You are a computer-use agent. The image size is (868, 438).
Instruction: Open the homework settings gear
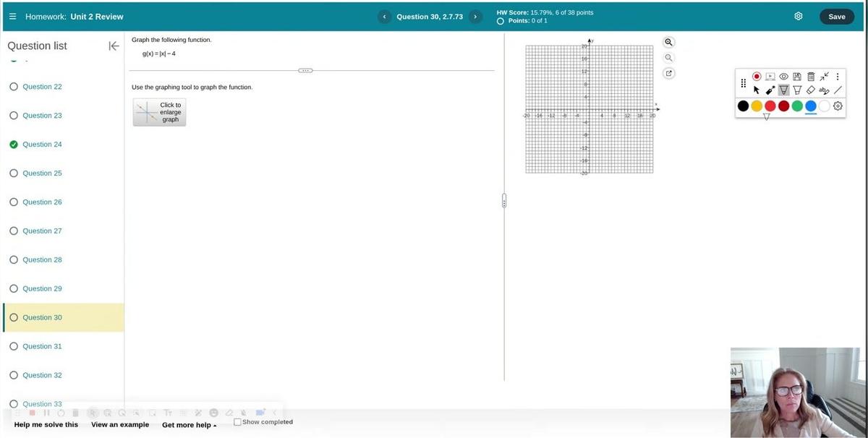799,16
